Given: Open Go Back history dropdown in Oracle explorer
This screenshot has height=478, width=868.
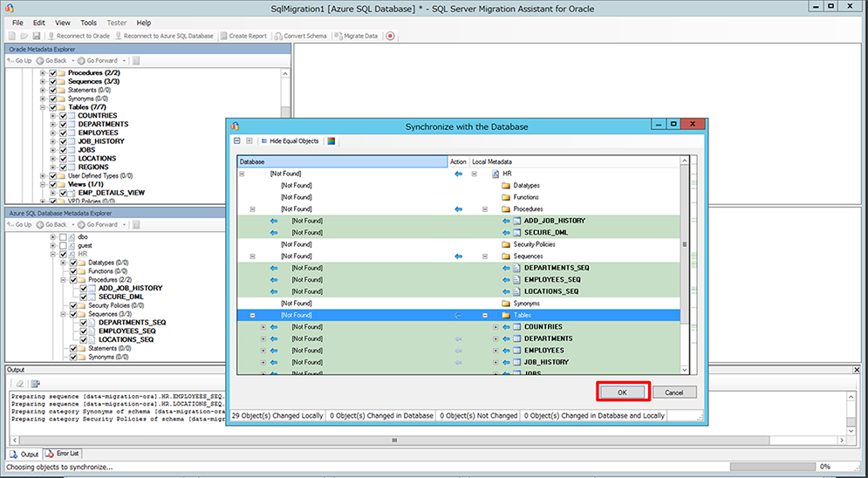Looking at the screenshot, I should [72, 61].
